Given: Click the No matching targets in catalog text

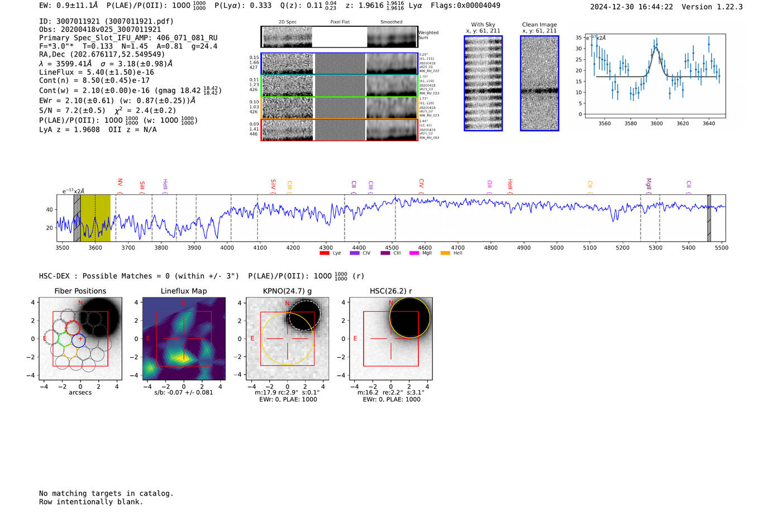Looking at the screenshot, I should pos(106,493).
